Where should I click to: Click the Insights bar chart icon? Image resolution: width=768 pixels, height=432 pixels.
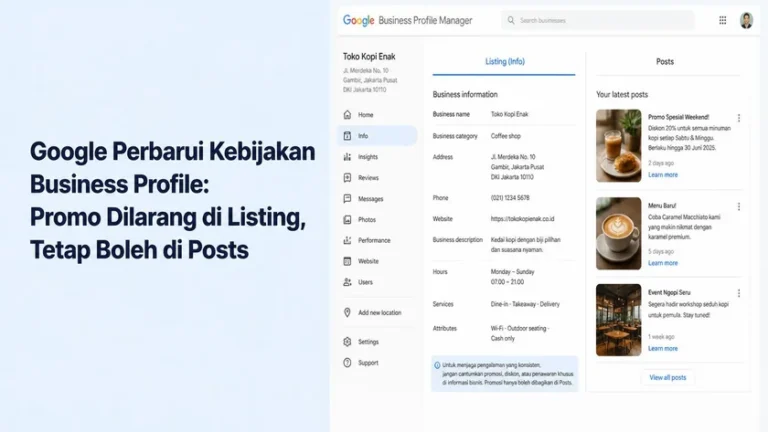(347, 157)
